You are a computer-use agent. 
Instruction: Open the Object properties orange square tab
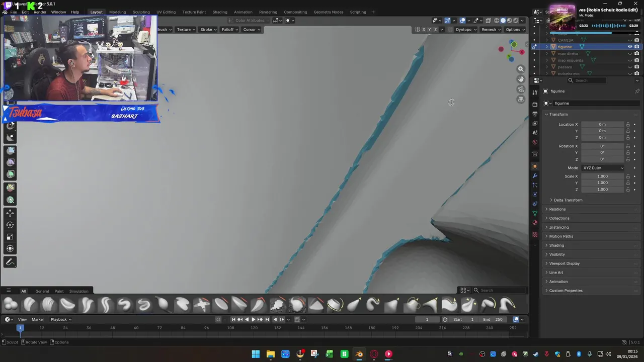pos(535,166)
